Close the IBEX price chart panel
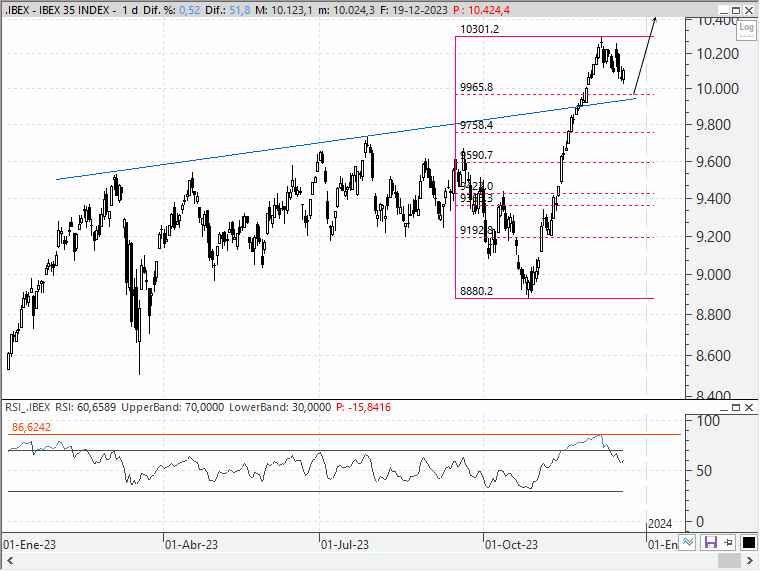Viewport: 760px width, 571px height. click(749, 11)
